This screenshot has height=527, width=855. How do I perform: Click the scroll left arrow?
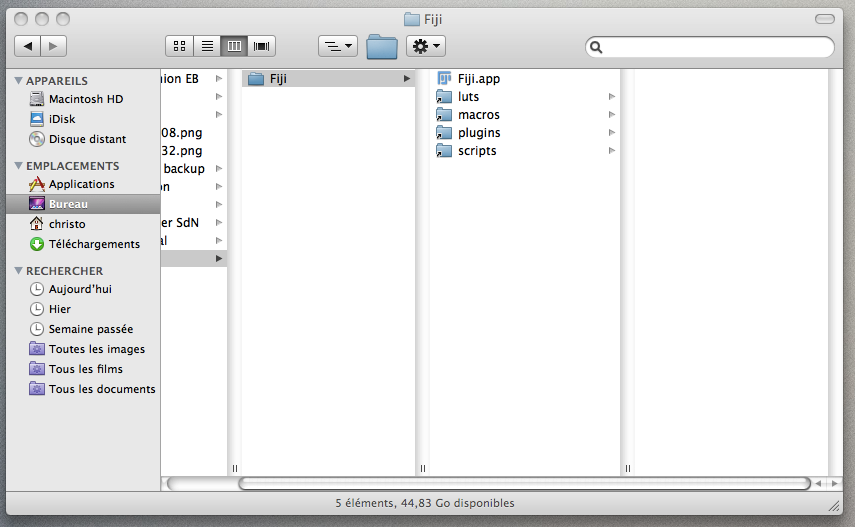(818, 483)
